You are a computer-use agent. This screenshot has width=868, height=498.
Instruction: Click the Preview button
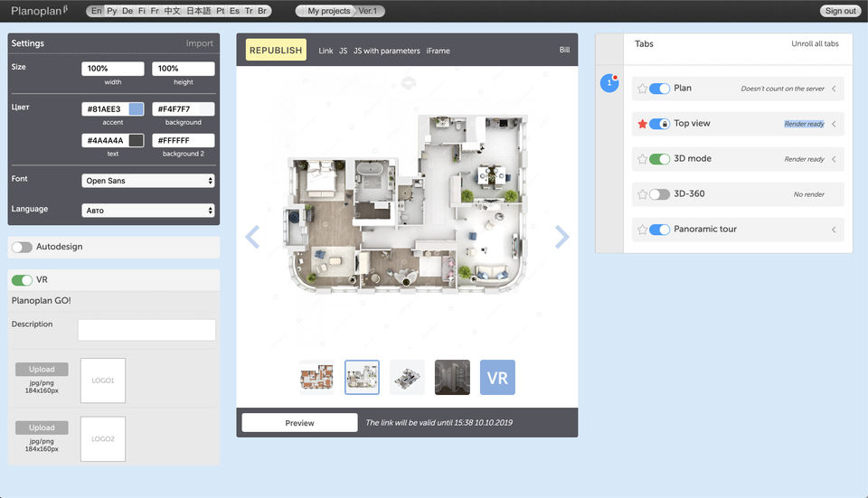(x=299, y=423)
